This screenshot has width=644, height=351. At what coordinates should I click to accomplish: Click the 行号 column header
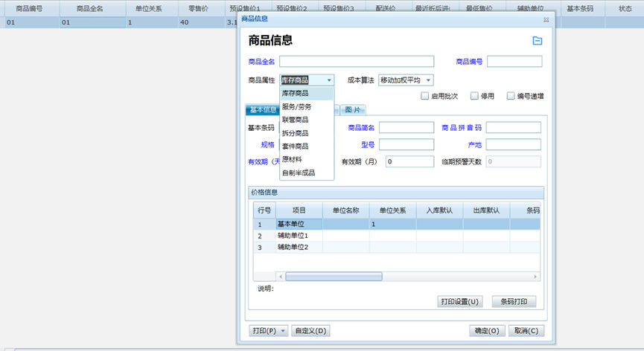point(264,210)
